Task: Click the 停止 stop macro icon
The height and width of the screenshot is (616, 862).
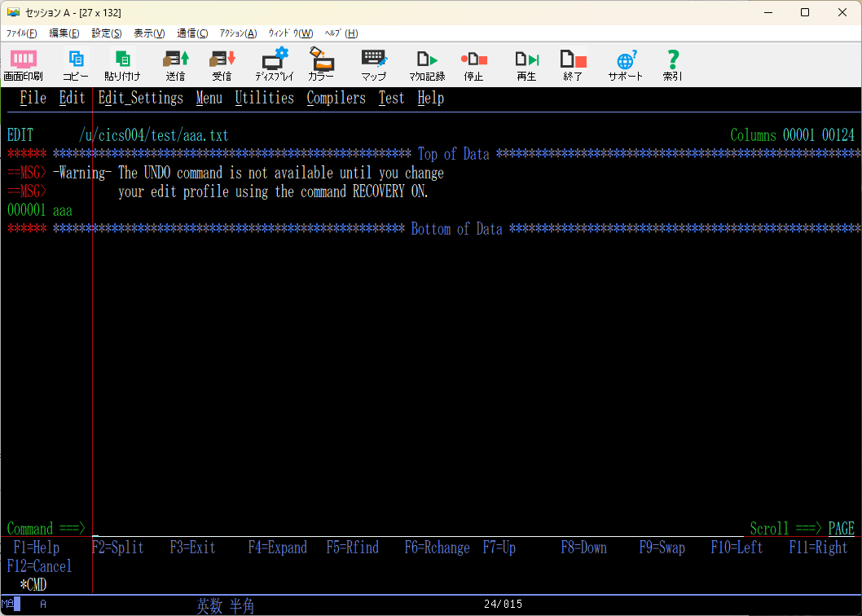Action: coord(474,65)
